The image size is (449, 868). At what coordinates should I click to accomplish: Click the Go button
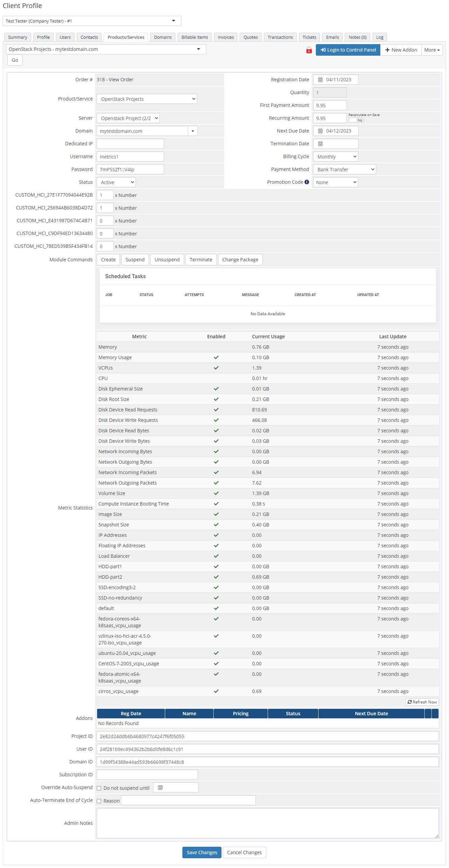coord(15,60)
